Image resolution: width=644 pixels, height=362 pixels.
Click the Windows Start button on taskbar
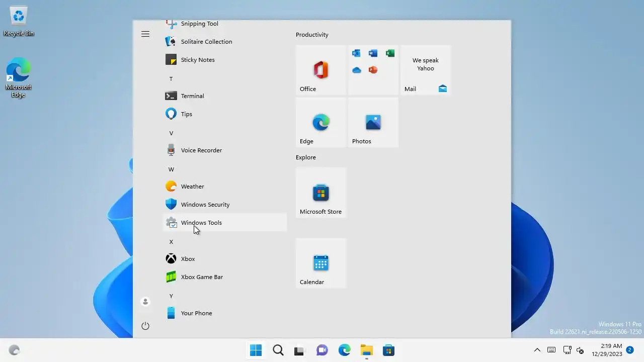[x=256, y=350]
